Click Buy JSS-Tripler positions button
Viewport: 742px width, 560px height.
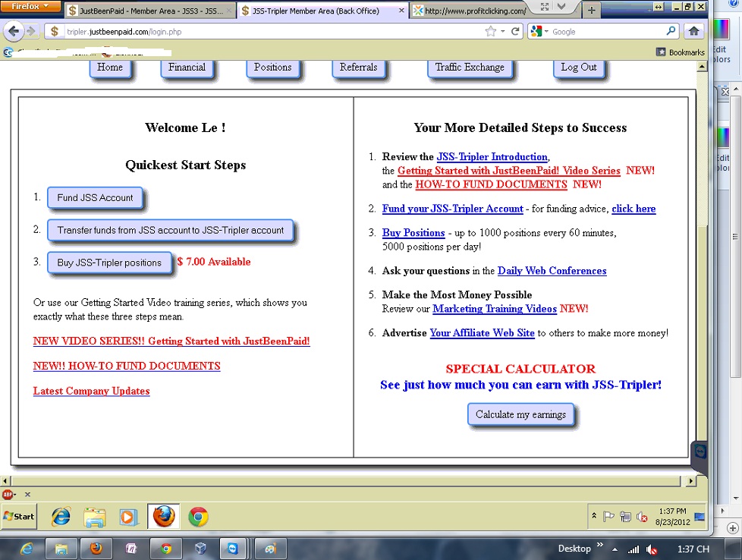pos(109,263)
